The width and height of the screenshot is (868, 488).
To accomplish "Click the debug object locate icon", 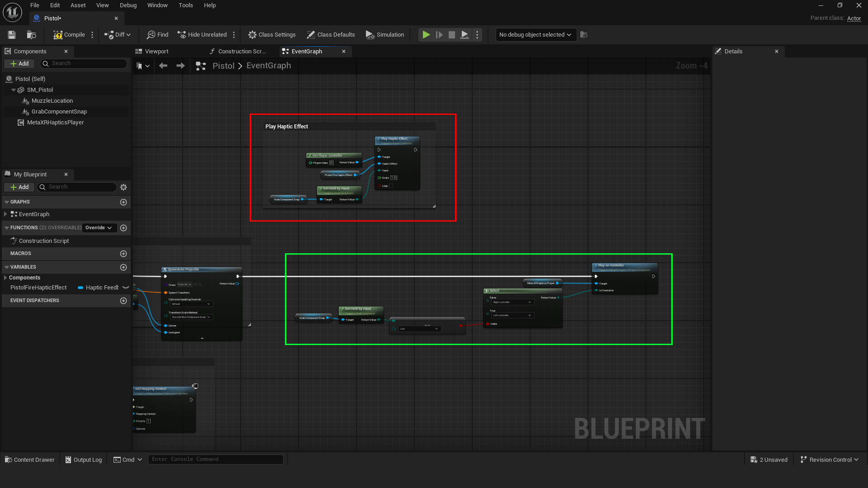I will [x=584, y=35].
